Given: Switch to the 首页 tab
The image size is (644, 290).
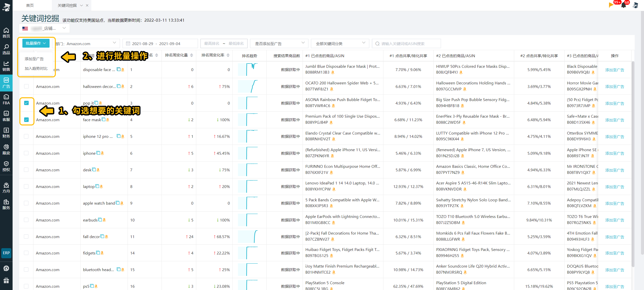Looking at the screenshot, I should (x=30, y=5).
